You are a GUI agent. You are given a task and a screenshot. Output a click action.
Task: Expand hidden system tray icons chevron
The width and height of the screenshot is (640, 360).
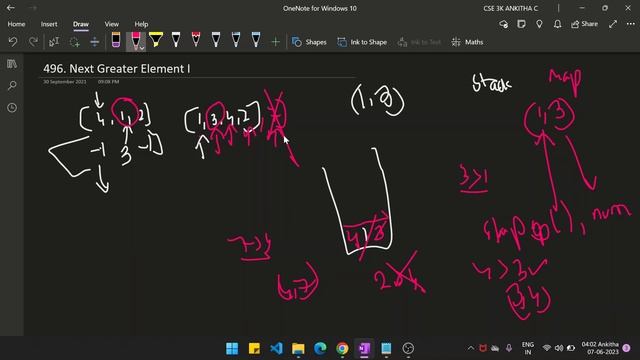(471, 348)
